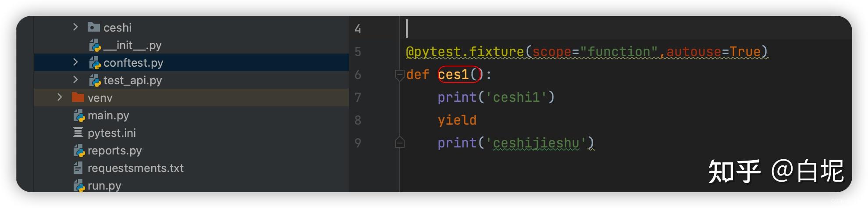
Task: Click the __init__.py Python file icon
Action: 95,45
